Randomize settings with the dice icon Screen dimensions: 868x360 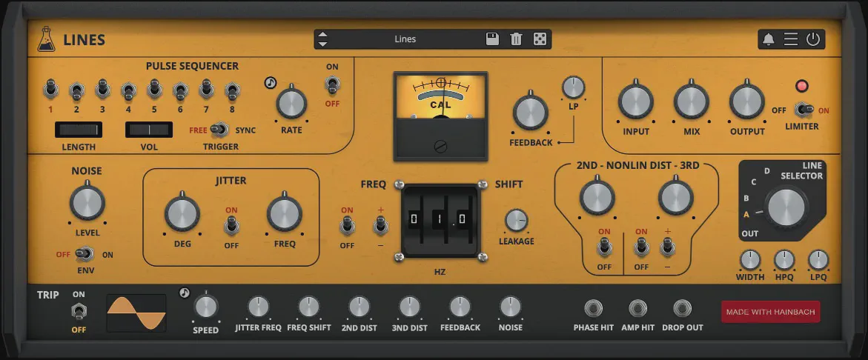(540, 39)
